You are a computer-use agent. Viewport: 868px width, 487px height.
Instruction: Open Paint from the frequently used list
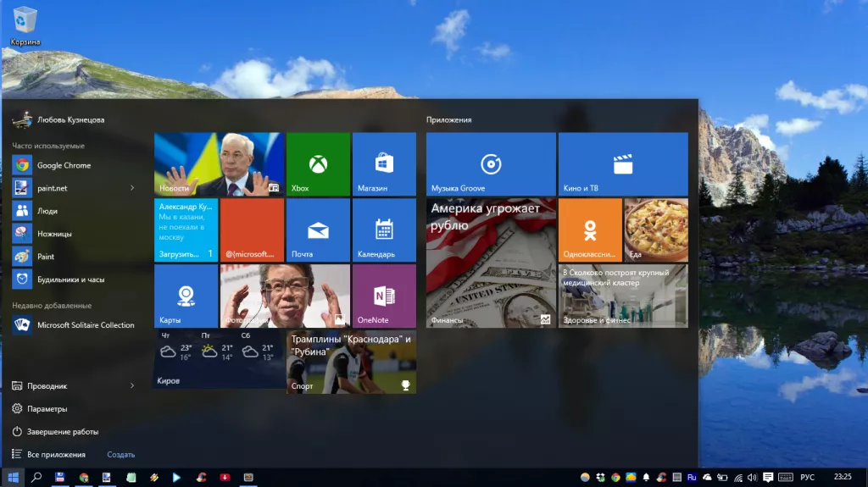(74, 257)
